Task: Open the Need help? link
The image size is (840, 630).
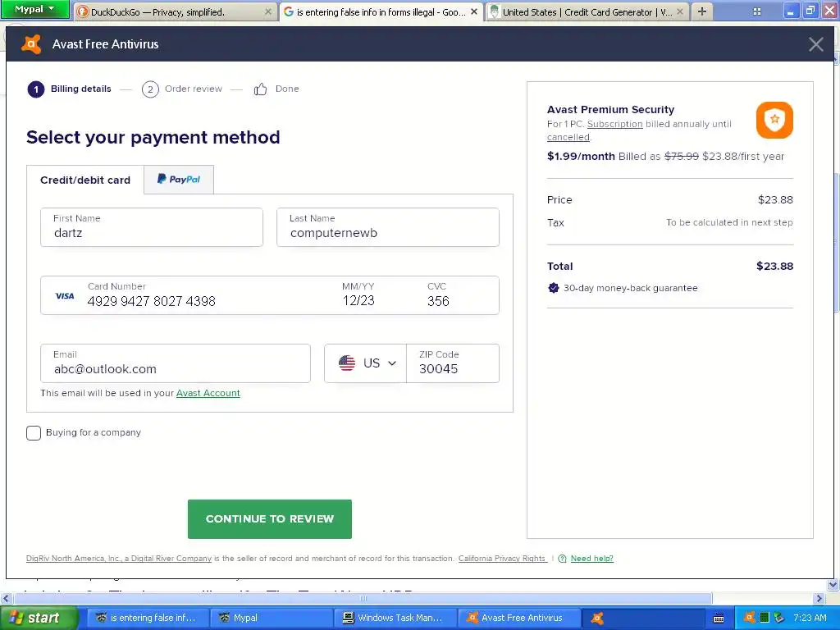Action: coord(591,558)
